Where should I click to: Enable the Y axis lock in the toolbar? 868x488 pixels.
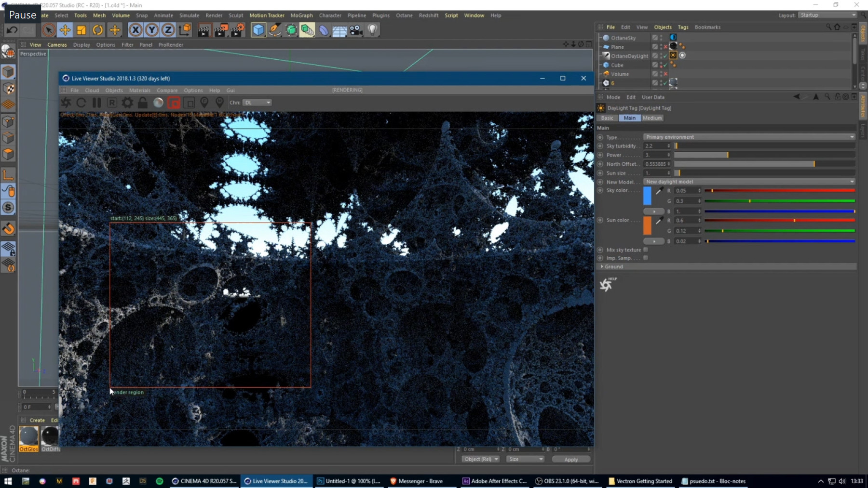pyautogui.click(x=151, y=30)
